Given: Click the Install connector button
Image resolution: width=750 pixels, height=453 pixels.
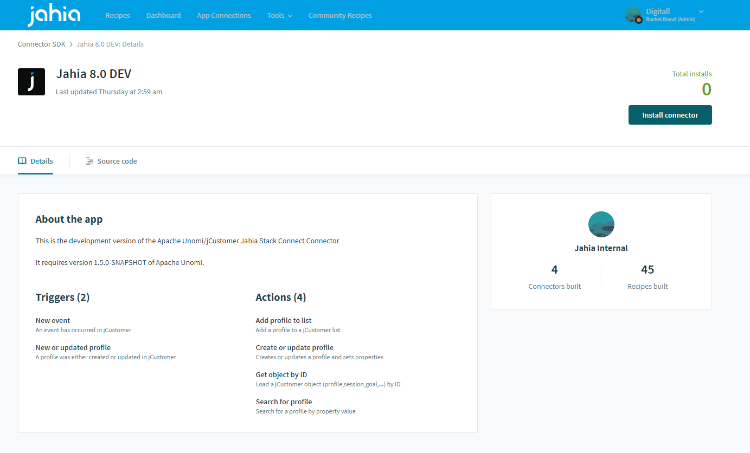Looking at the screenshot, I should click(x=670, y=115).
